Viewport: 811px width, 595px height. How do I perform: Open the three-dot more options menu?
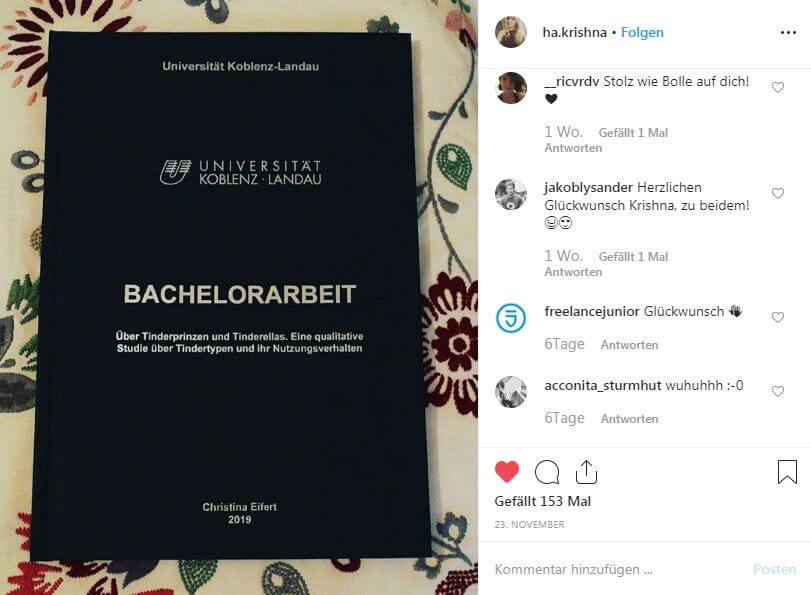click(x=788, y=33)
